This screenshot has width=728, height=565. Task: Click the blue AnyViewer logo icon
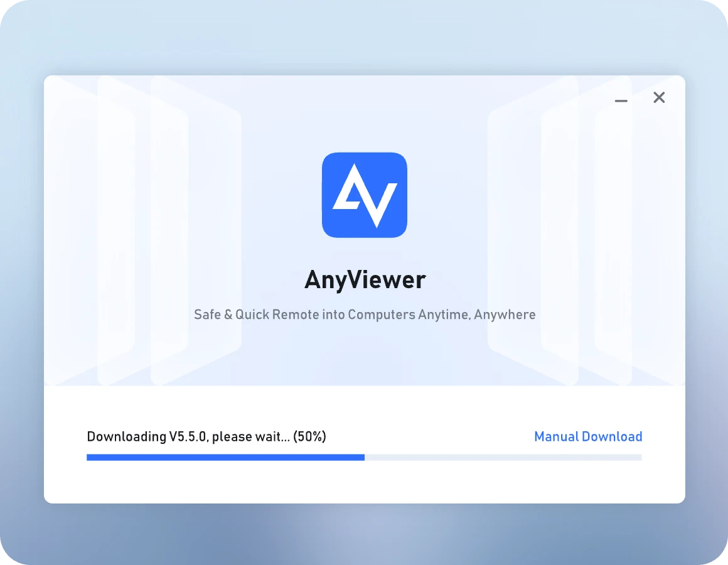pyautogui.click(x=365, y=195)
